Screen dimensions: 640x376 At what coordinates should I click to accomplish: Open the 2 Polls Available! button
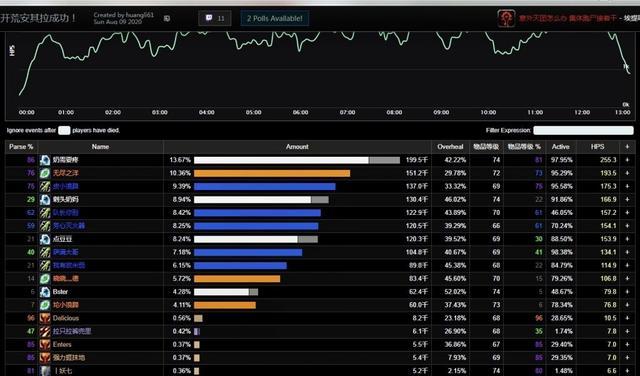[275, 18]
